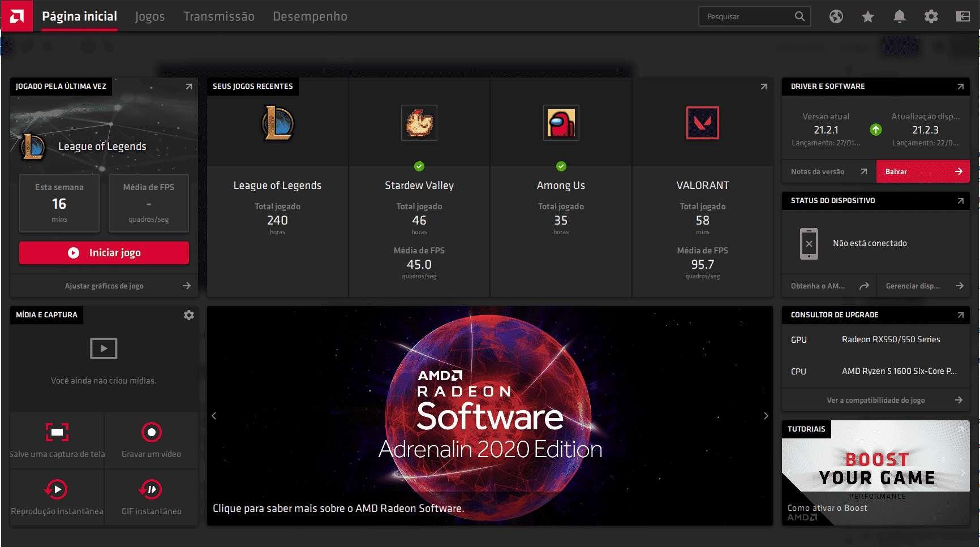Select League of Legends icon in recent games
The image size is (980, 547).
277,123
